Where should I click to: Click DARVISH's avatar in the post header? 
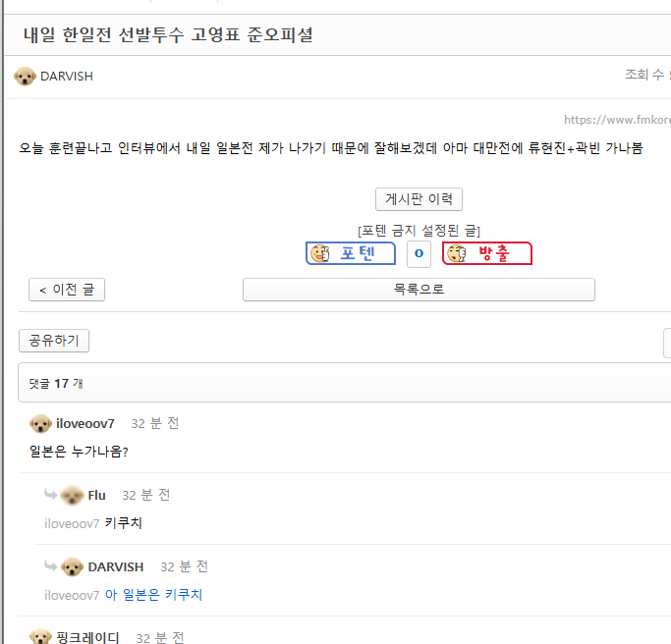(26, 77)
